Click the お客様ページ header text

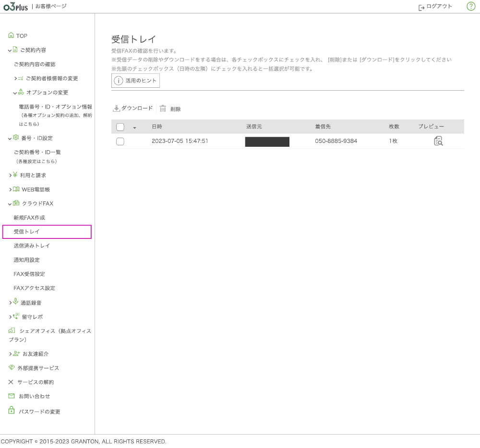click(51, 6)
